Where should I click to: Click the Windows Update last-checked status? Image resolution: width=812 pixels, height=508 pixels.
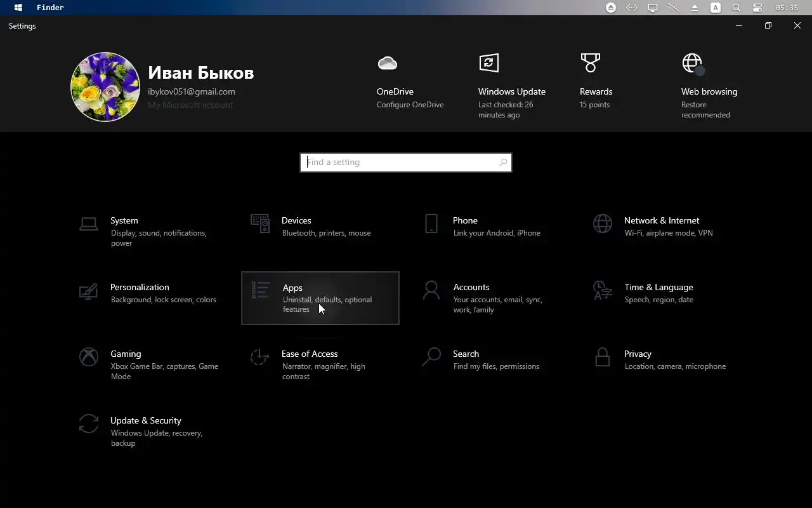(x=506, y=110)
